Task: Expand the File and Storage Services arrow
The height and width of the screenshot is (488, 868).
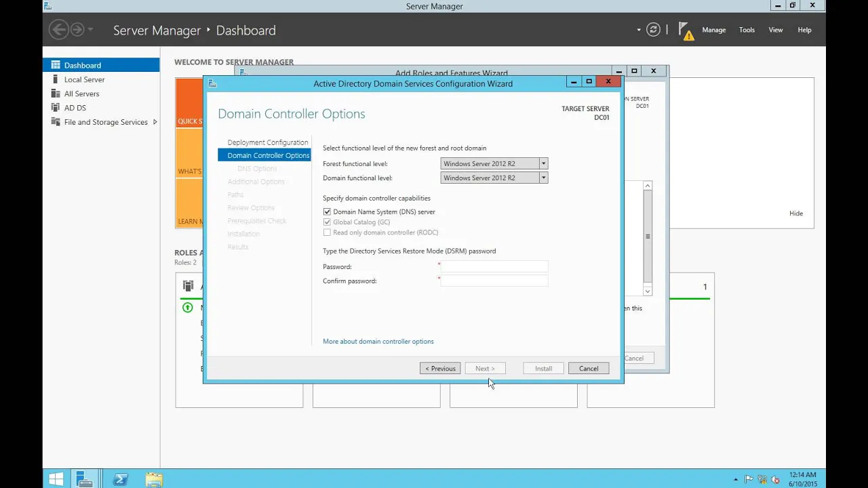Action: coord(155,122)
